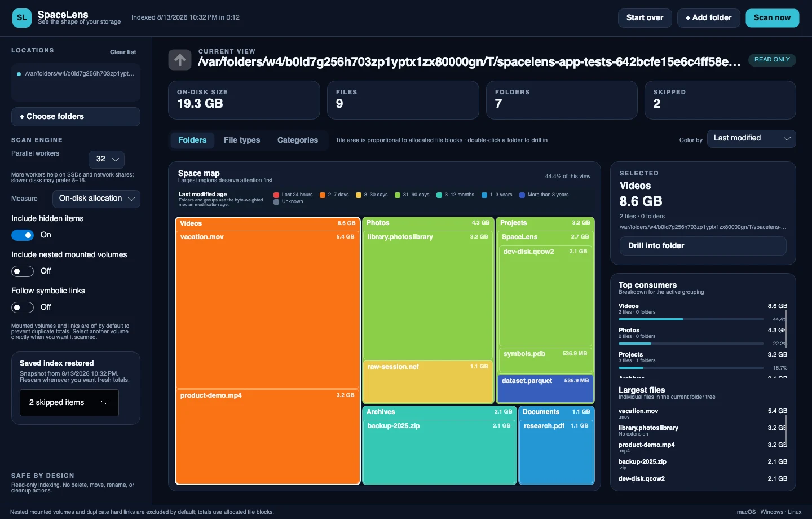
Task: Enable Include nested mounted volumes
Action: coord(23,271)
